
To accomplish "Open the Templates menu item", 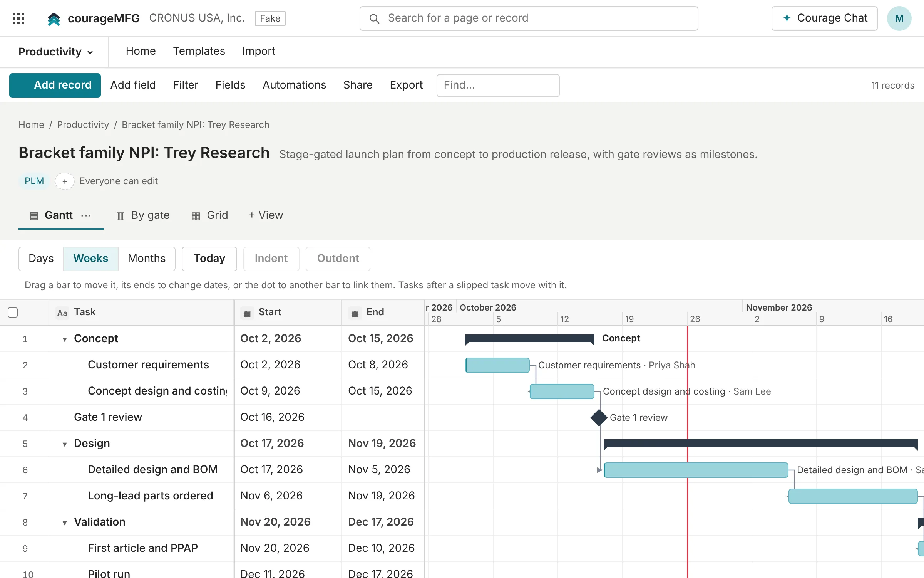I will tap(199, 51).
